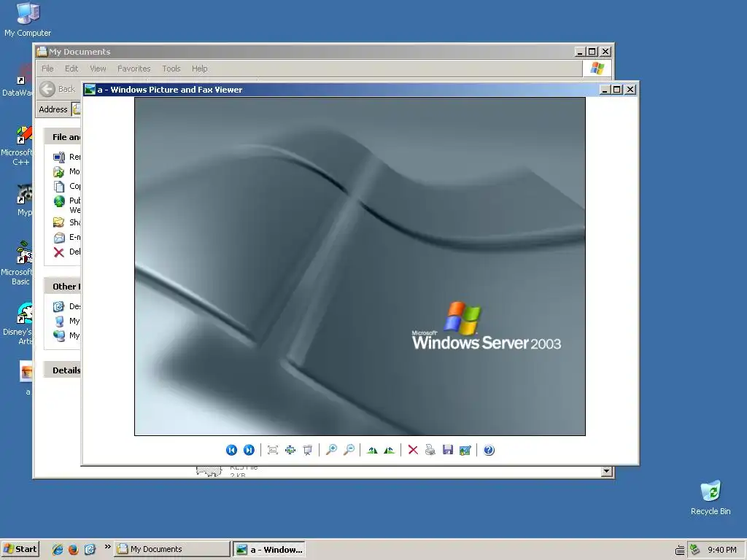The width and height of the screenshot is (747, 560).
Task: Click the Rename file task icon
Action: click(59, 157)
